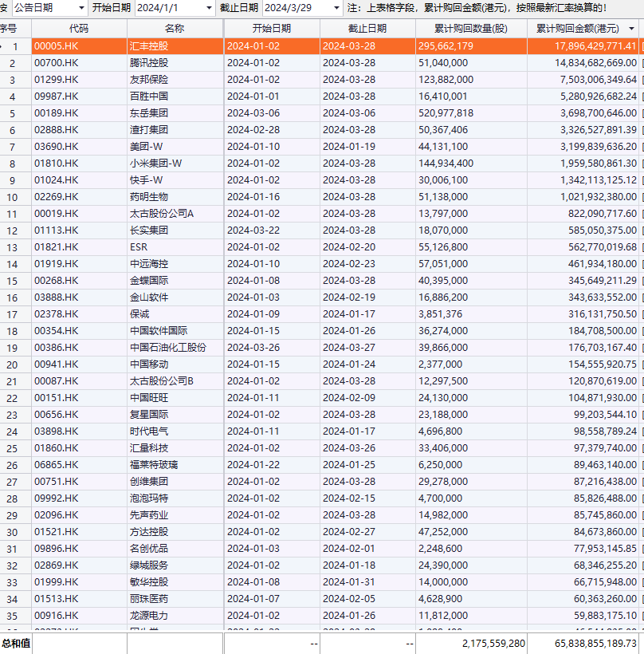The height and width of the screenshot is (654, 644).
Task: Select stock code 02888.HK
Action: pyautogui.click(x=79, y=130)
